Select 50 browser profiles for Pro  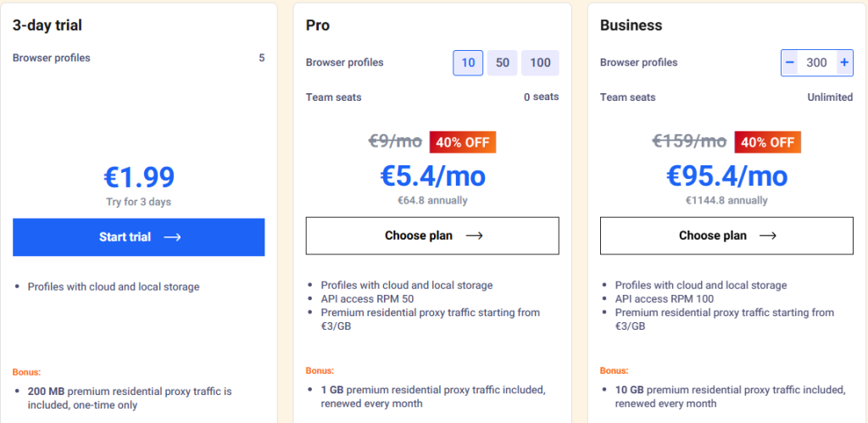[x=502, y=63]
